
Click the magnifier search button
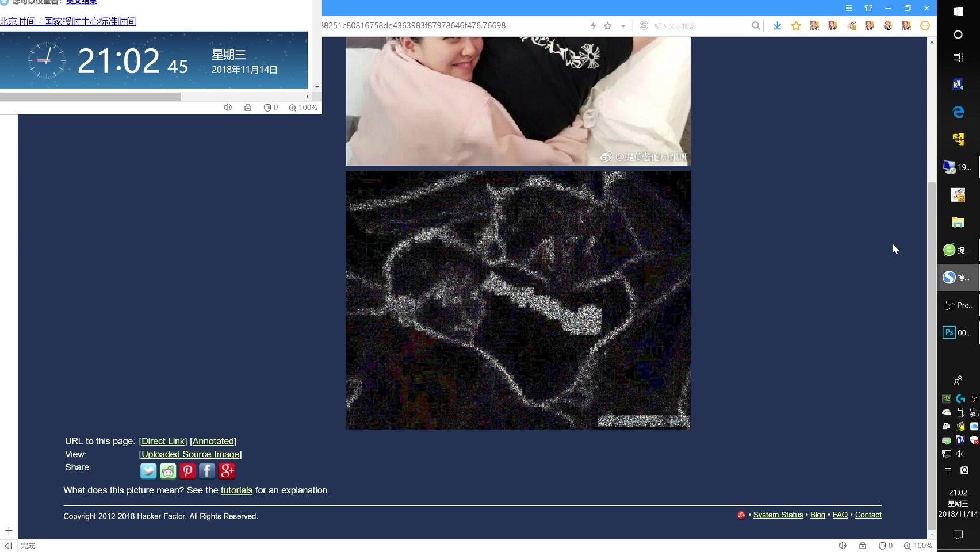pyautogui.click(x=756, y=25)
